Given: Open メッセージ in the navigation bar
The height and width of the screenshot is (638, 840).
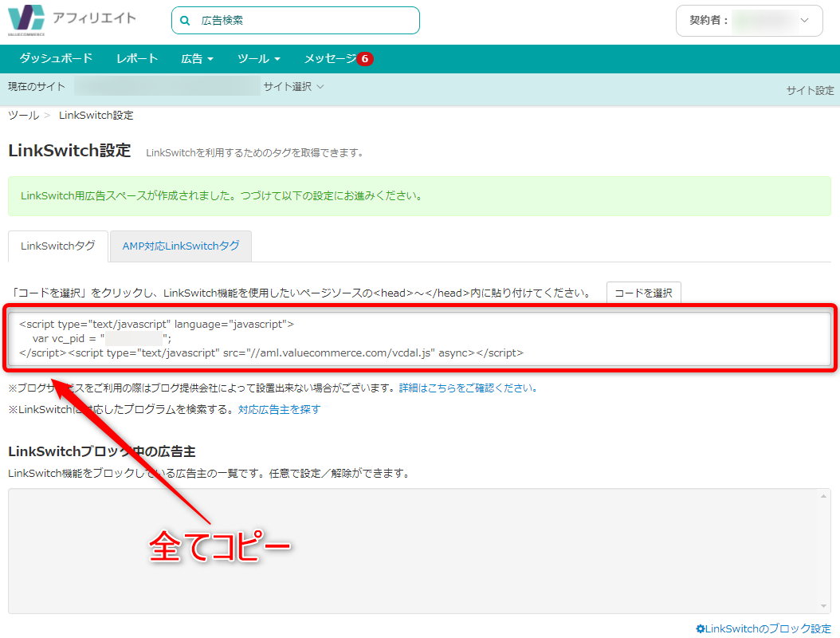Looking at the screenshot, I should coord(330,58).
